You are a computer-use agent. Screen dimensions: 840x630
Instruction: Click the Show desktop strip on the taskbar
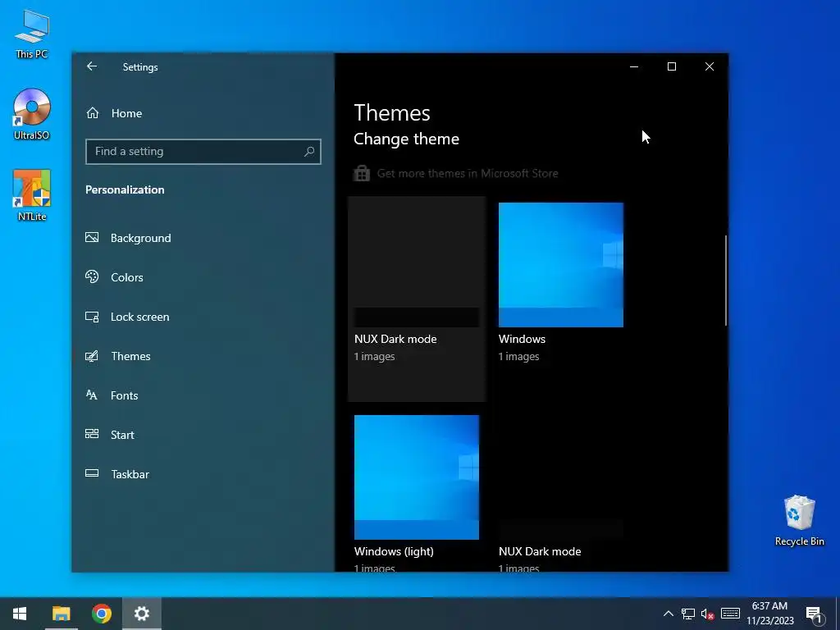point(838,614)
